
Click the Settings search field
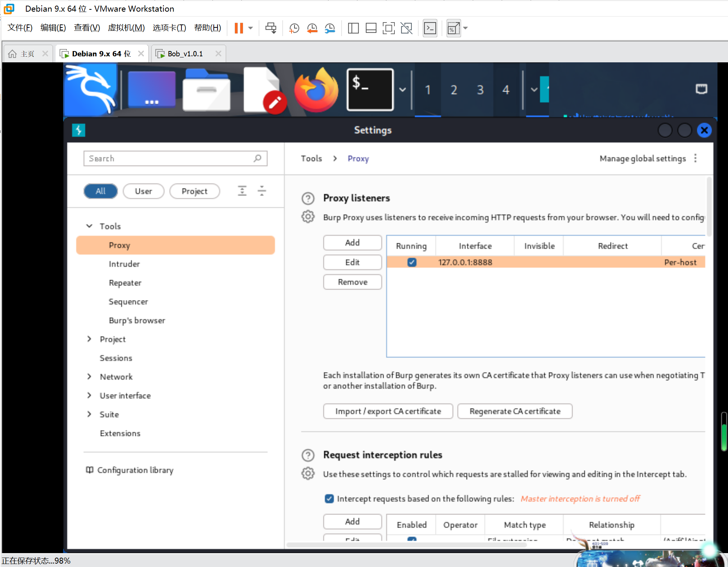coord(175,158)
